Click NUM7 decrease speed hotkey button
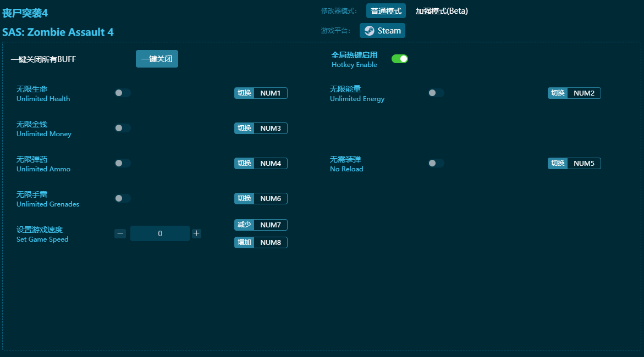Viewport: 644px width, 357px height. [270, 225]
